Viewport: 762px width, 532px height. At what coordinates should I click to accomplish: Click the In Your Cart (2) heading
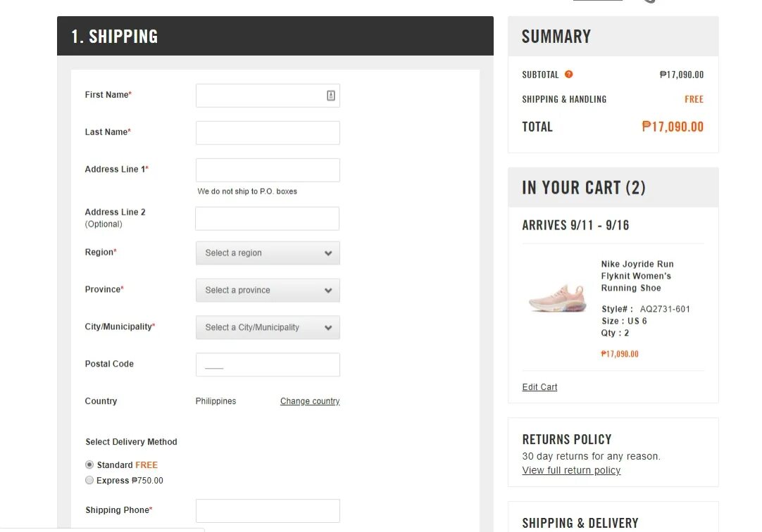point(584,188)
